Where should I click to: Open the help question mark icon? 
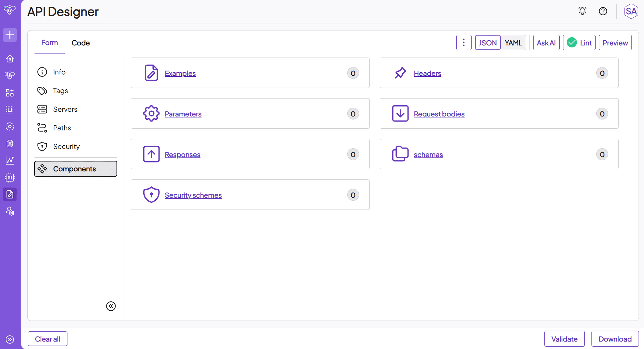[603, 11]
